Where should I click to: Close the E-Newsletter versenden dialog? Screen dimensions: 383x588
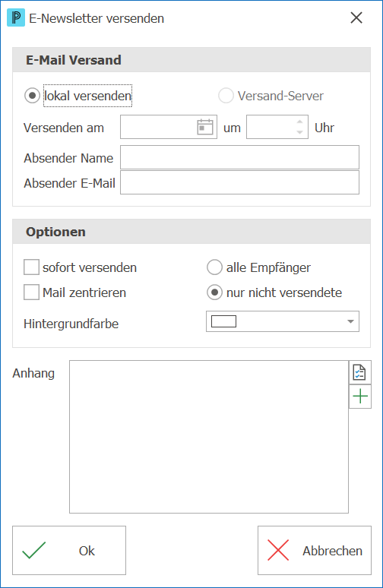356,17
